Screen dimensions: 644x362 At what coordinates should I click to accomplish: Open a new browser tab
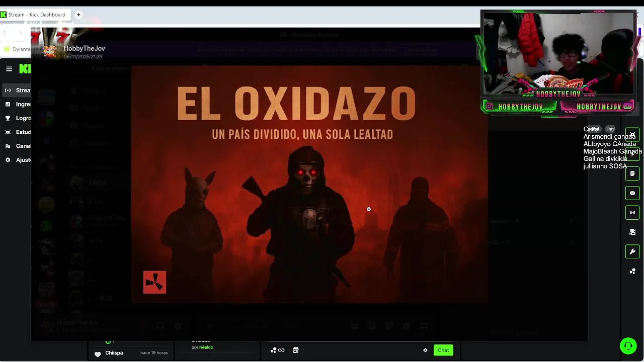pyautogui.click(x=78, y=15)
